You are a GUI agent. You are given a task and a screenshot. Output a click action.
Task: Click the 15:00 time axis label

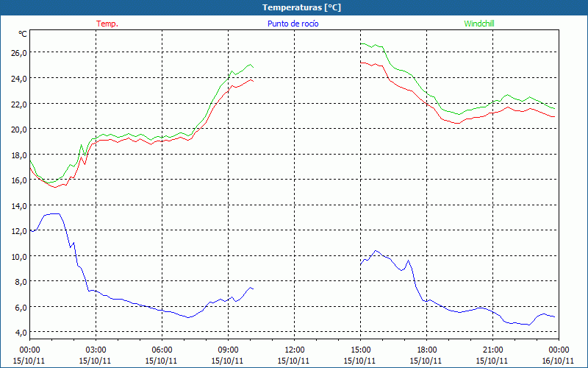pos(360,350)
